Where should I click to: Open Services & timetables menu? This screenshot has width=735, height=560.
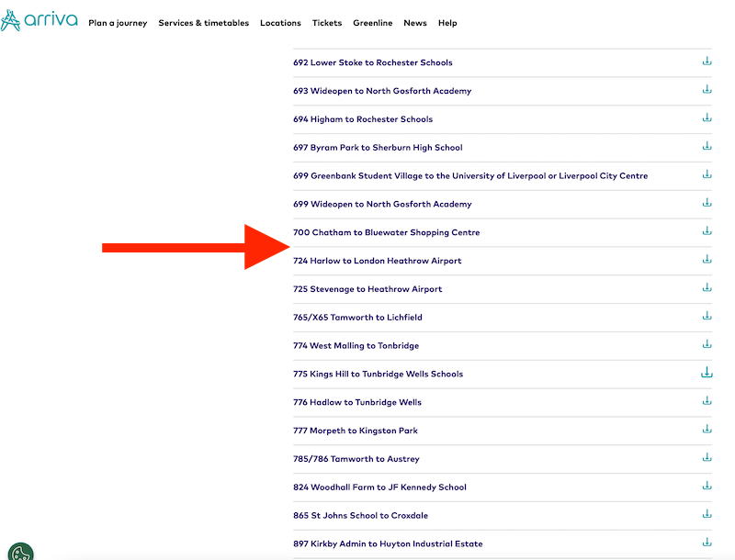click(x=203, y=23)
